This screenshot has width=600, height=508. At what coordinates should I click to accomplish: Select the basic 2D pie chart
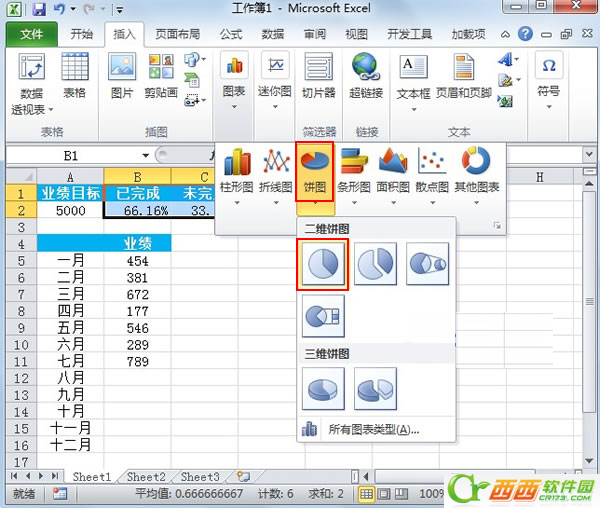tap(323, 265)
